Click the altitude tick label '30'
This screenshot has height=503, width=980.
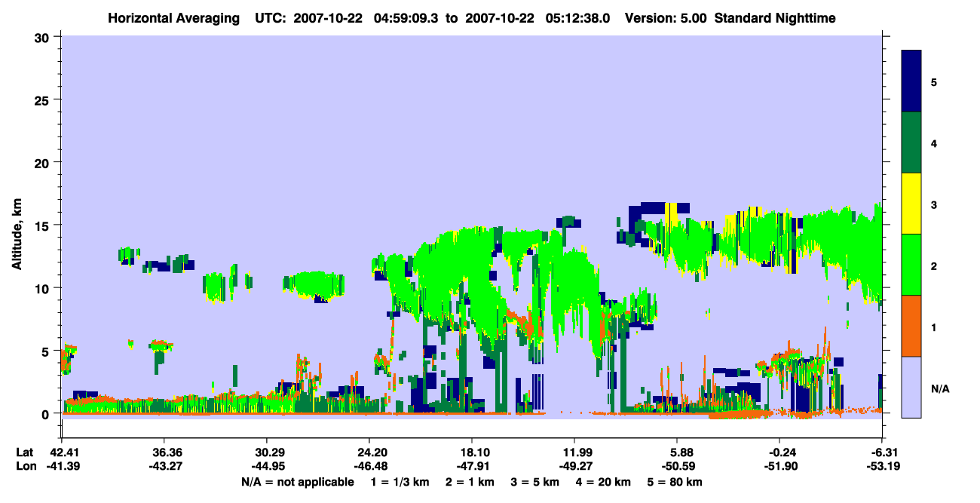(x=44, y=37)
